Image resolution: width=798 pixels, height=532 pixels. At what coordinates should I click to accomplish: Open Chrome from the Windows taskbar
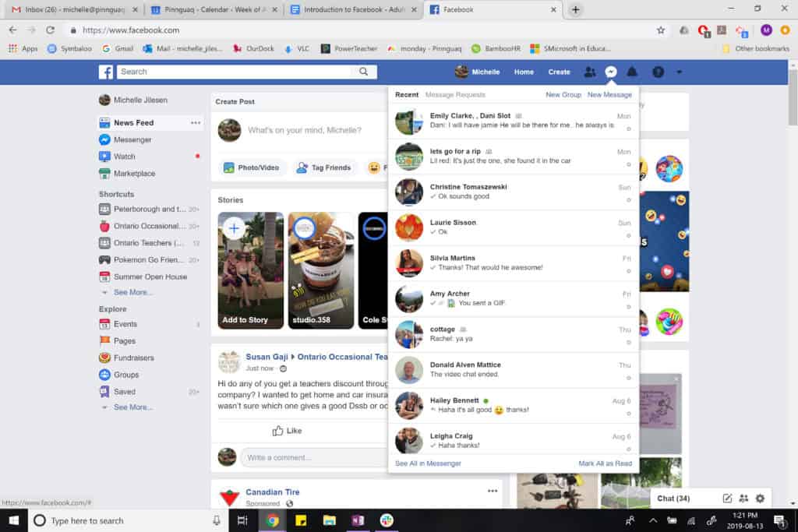pyautogui.click(x=272, y=520)
